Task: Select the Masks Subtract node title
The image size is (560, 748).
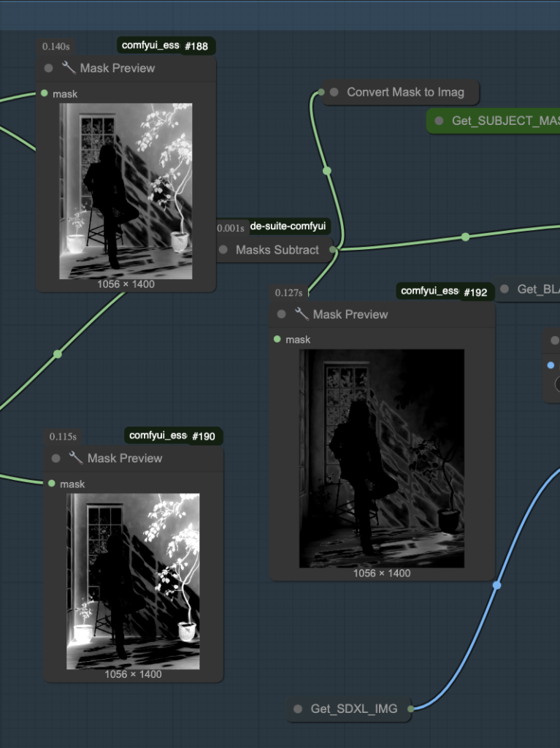Action: (277, 250)
